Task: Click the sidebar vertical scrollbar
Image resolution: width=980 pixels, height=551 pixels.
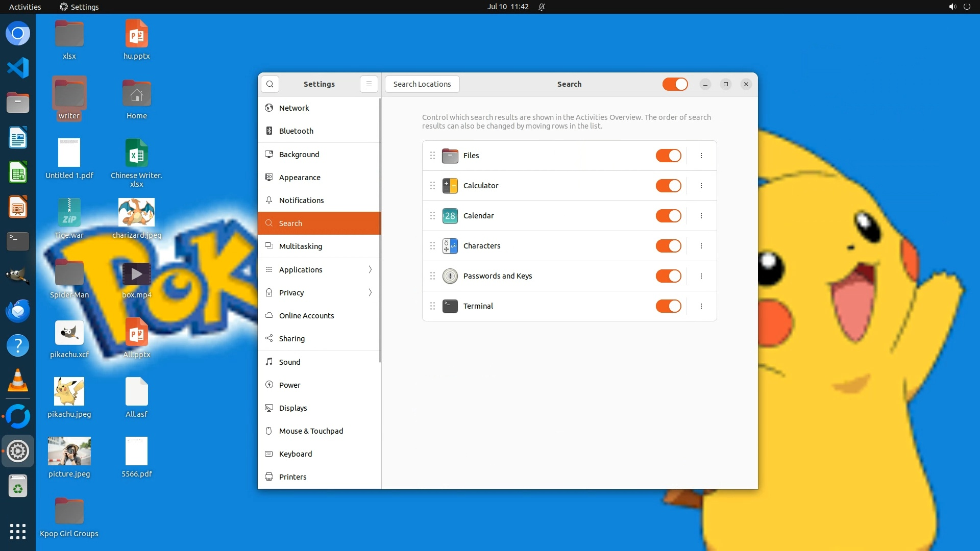Action: [x=380, y=230]
